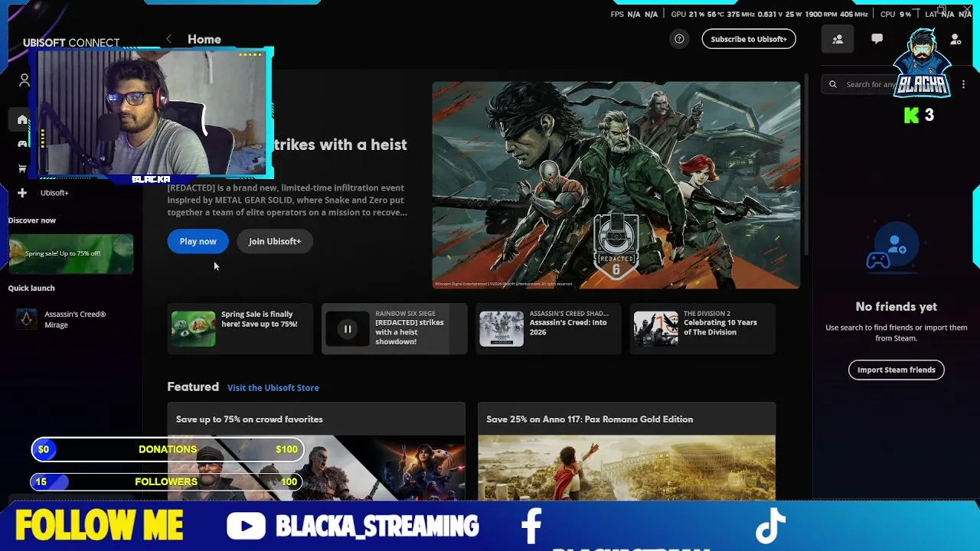The width and height of the screenshot is (980, 551).
Task: Click the REDACTED event description text
Action: [287, 200]
